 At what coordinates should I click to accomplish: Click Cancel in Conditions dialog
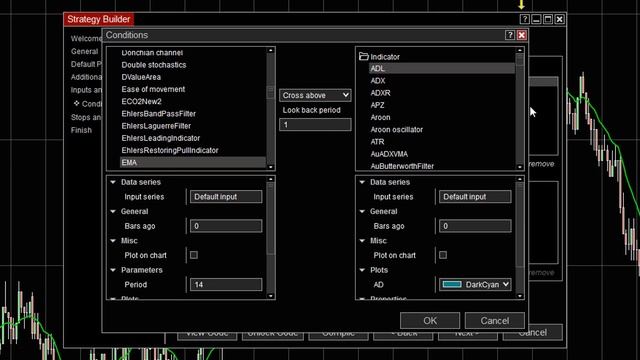click(x=495, y=320)
